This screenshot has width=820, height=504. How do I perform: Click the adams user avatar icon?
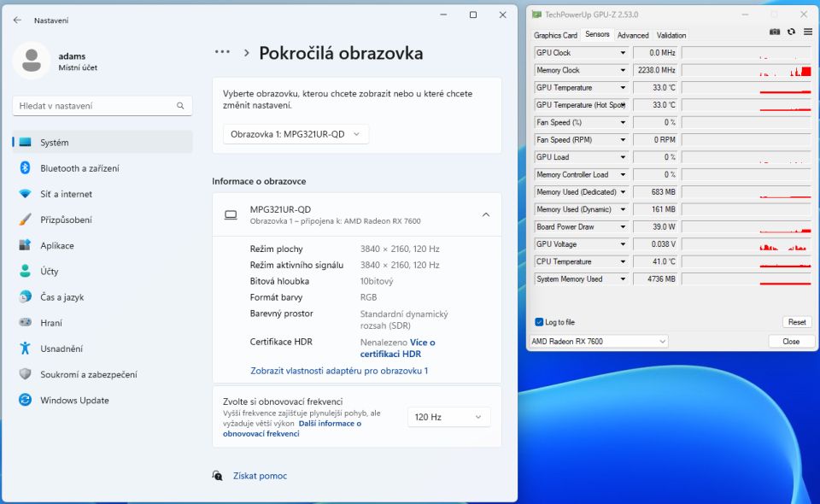(32, 61)
